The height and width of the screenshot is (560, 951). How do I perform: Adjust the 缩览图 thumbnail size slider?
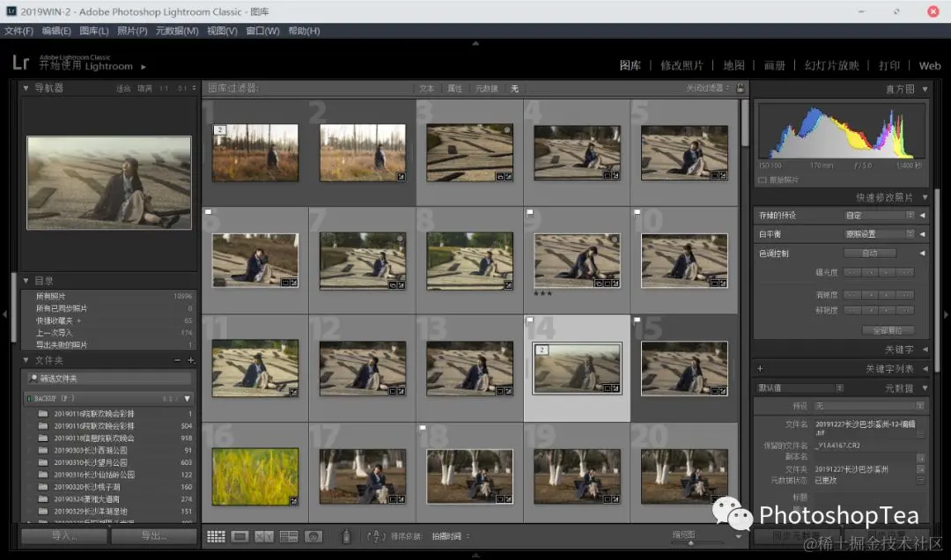(x=691, y=542)
